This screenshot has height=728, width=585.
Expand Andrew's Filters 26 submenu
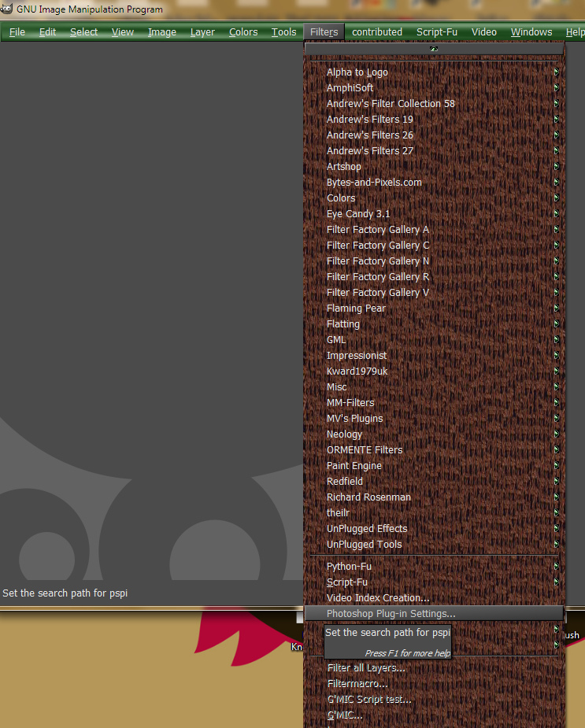[434, 135]
